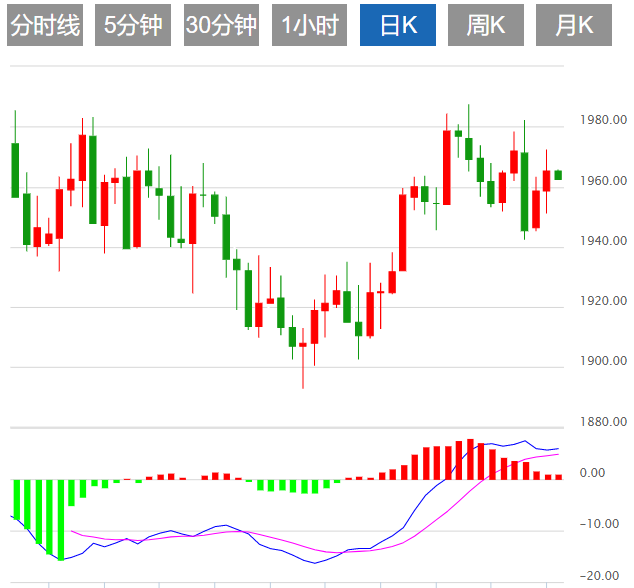Image resolution: width=634 pixels, height=588 pixels.
Task: Click the 1980.00 price axis label
Action: (603, 120)
